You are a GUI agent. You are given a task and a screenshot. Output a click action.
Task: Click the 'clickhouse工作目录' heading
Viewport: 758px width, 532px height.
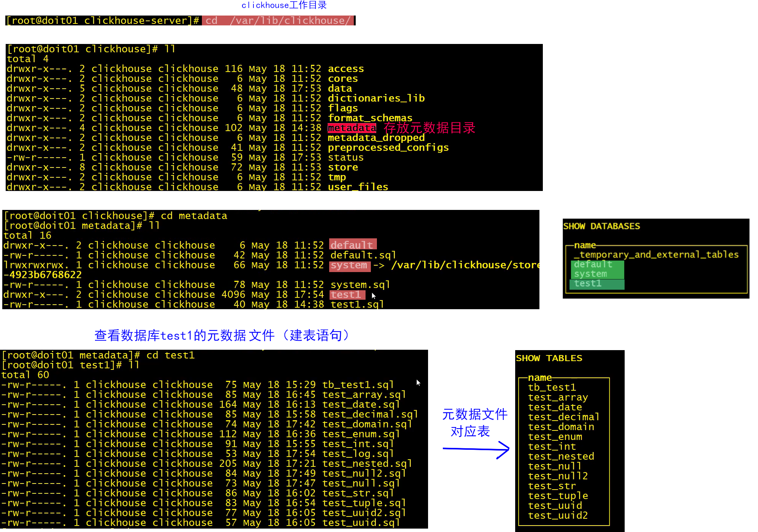(x=284, y=5)
